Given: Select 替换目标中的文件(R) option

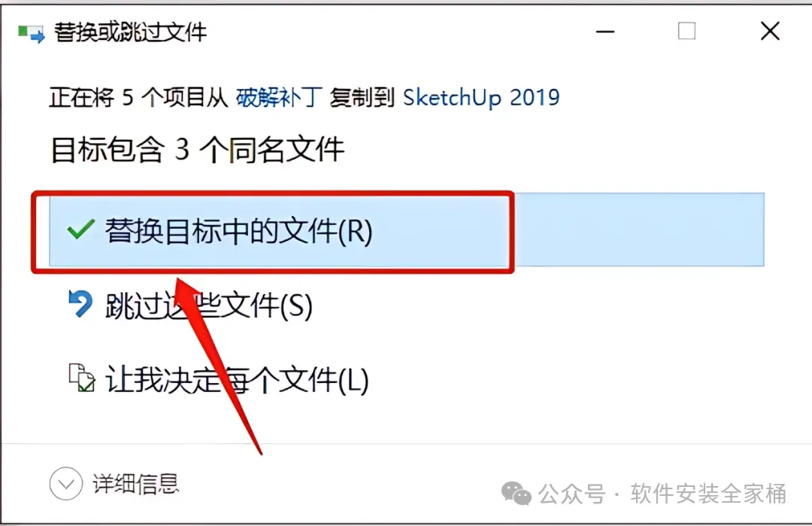Looking at the screenshot, I should pos(407,230).
